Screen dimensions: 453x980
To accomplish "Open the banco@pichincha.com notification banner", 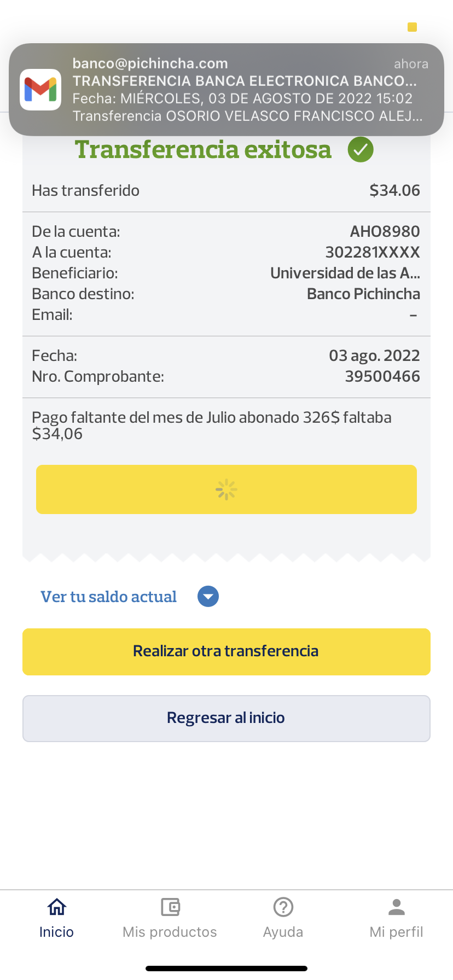I will tap(246, 90).
